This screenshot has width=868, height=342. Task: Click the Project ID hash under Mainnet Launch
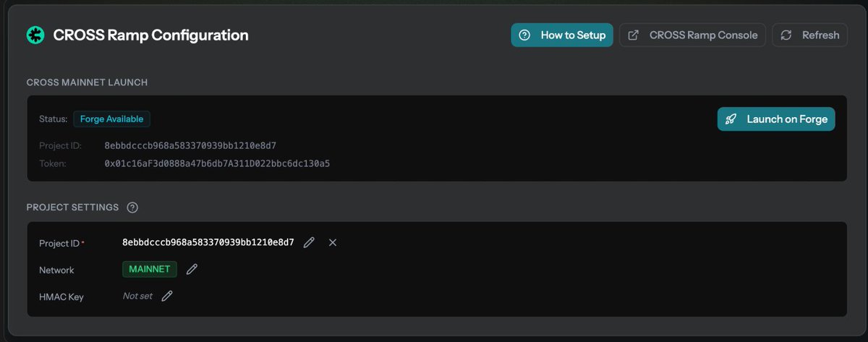[x=190, y=146]
